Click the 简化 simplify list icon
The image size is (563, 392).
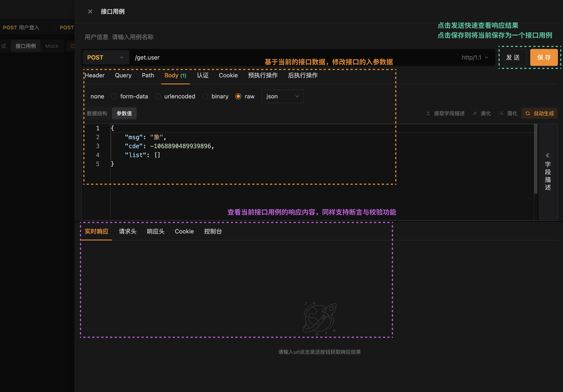501,113
